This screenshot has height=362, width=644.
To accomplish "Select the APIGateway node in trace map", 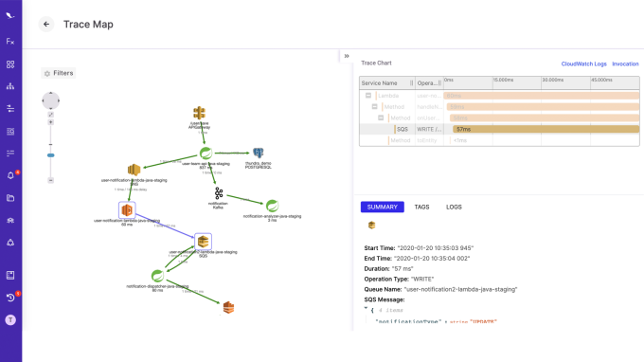I will tap(199, 113).
